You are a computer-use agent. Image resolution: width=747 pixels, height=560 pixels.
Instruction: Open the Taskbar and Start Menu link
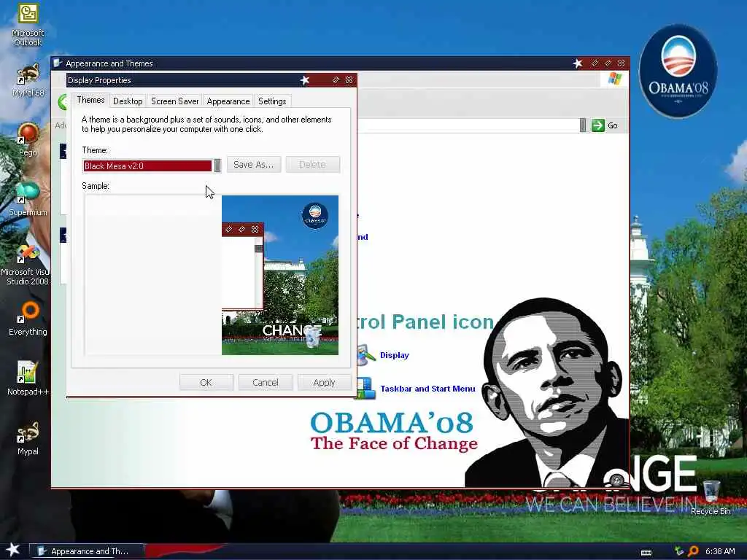[x=427, y=389]
